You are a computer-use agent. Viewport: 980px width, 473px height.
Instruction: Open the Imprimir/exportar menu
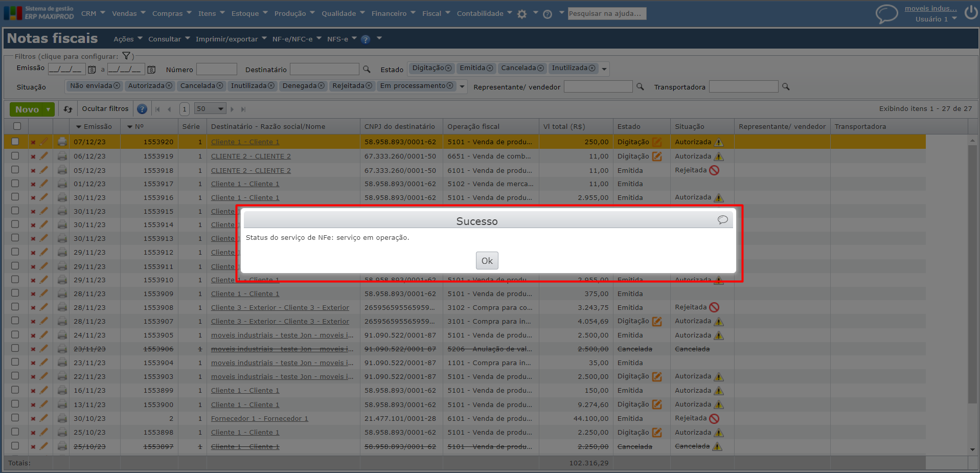[x=231, y=39]
